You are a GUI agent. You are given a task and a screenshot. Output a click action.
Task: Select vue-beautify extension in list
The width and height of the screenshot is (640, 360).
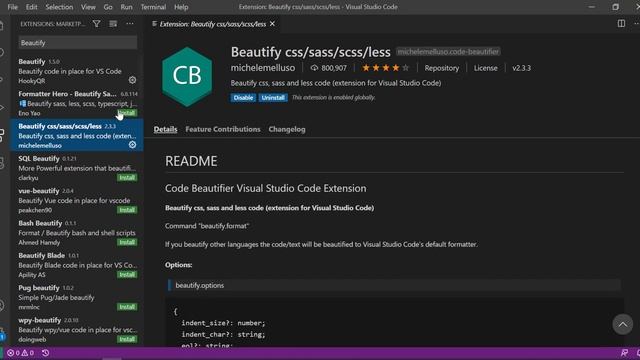coord(77,200)
